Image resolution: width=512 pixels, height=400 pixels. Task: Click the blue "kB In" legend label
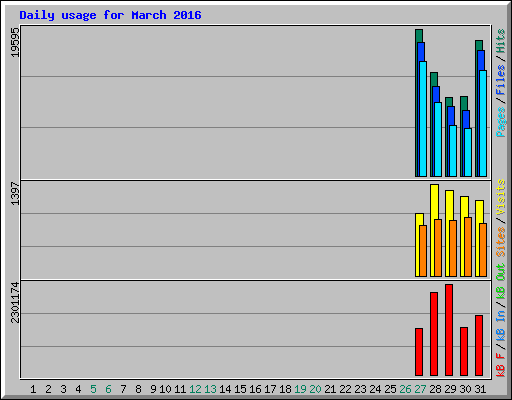click(x=501, y=326)
